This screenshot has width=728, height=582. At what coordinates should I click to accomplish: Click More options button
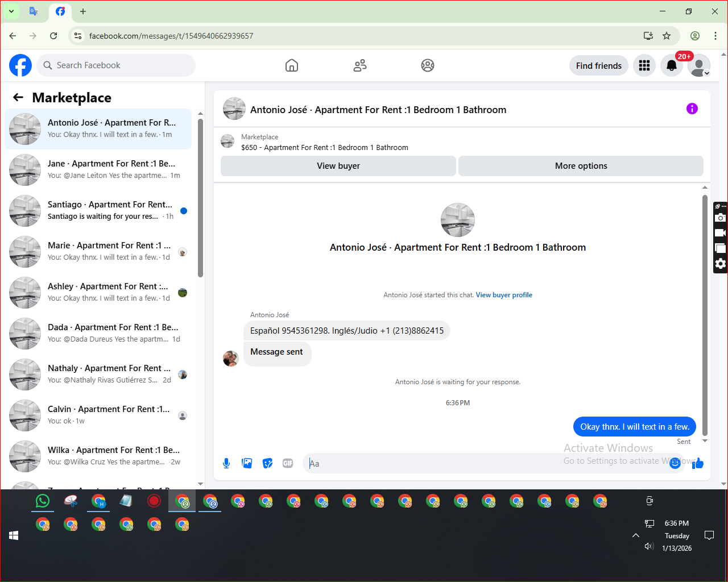click(581, 166)
